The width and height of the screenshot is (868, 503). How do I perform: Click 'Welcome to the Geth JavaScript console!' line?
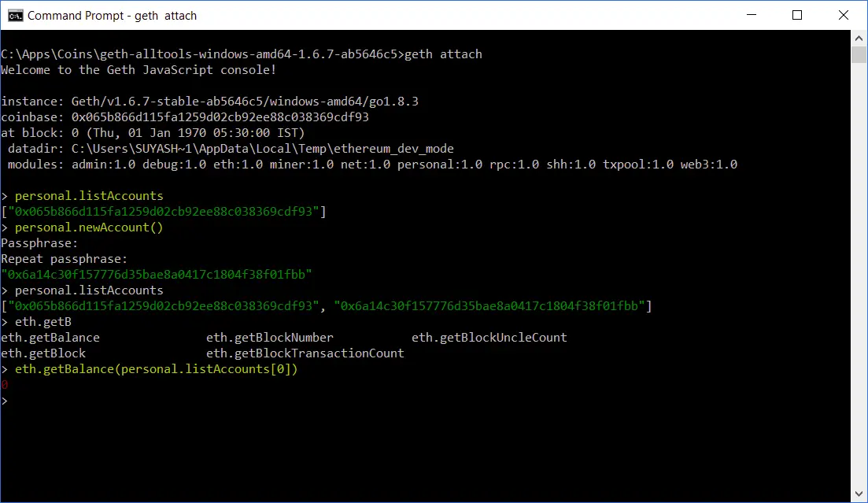[139, 70]
